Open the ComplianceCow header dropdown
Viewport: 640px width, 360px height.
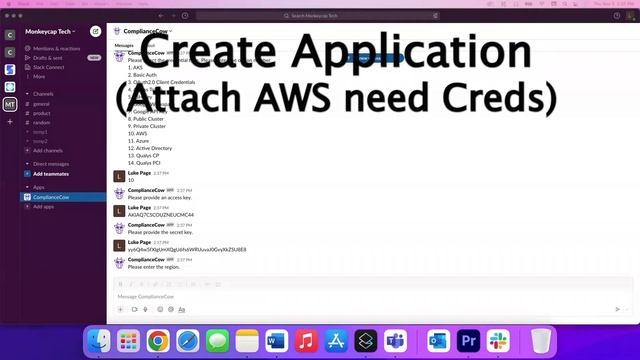148,31
